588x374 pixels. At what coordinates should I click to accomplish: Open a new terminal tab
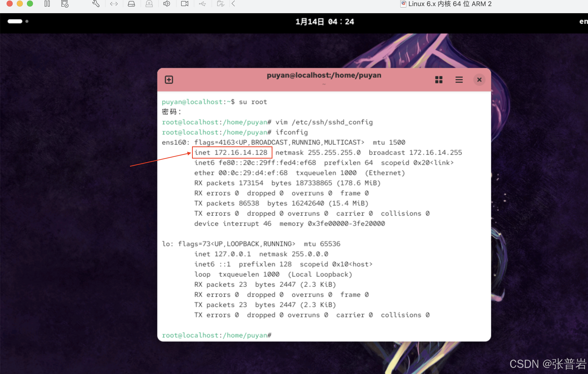[169, 80]
